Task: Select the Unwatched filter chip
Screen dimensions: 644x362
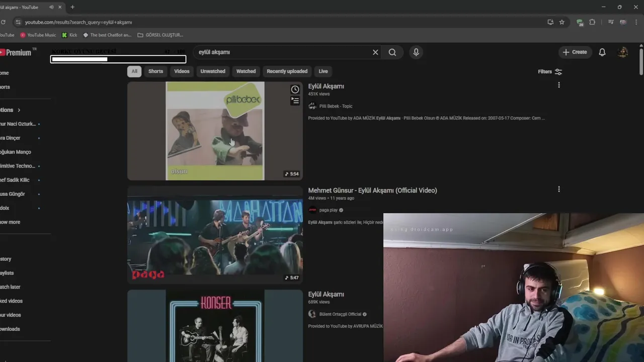Action: 213,71
